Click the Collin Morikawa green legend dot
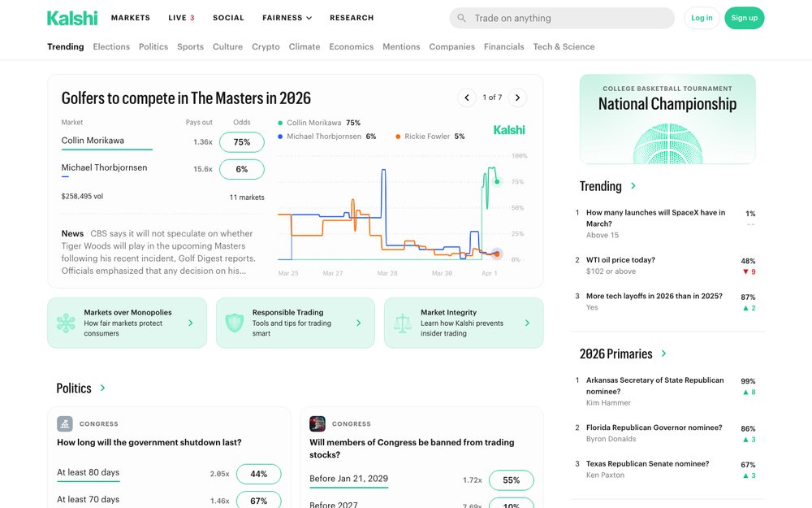The image size is (812, 508). pos(280,123)
